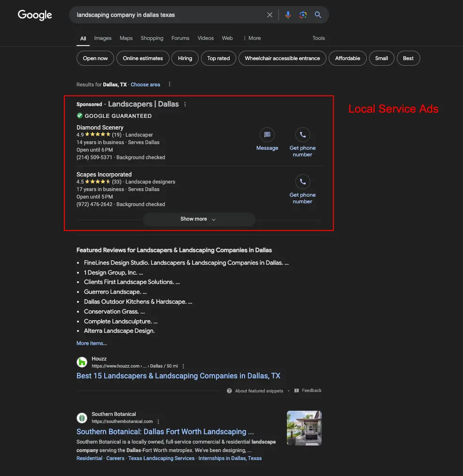Click the Feedback link
The height and width of the screenshot is (476, 463).
[x=311, y=391]
